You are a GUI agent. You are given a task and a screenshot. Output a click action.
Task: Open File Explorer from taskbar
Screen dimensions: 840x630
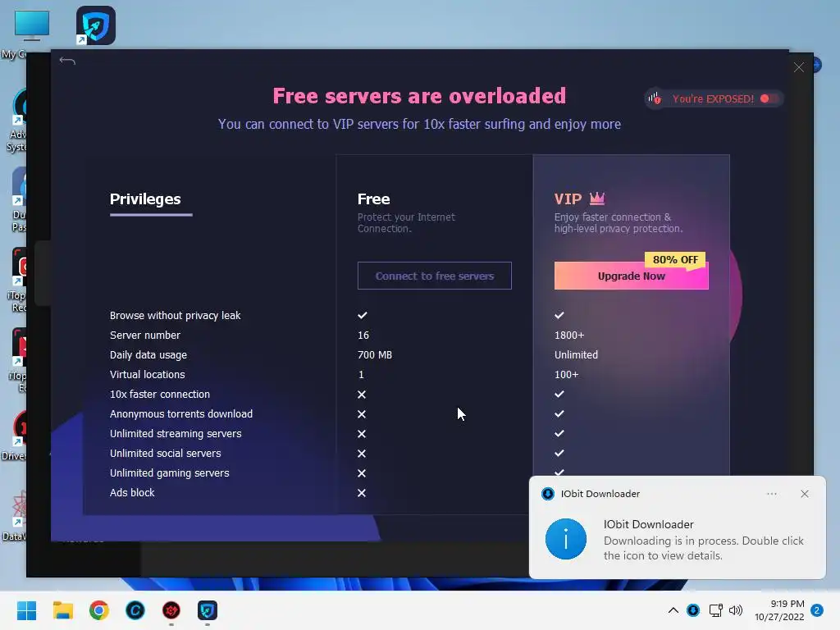62,610
